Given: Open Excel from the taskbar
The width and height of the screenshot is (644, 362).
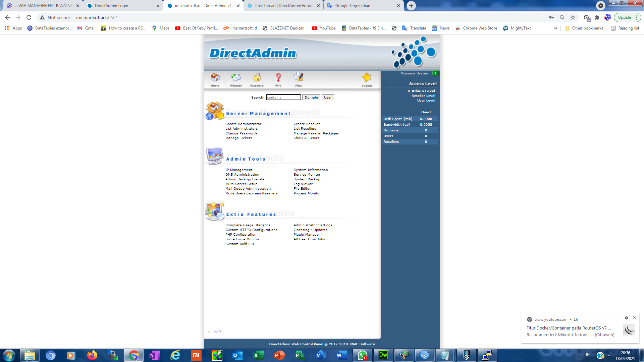Looking at the screenshot, I should [258, 355].
